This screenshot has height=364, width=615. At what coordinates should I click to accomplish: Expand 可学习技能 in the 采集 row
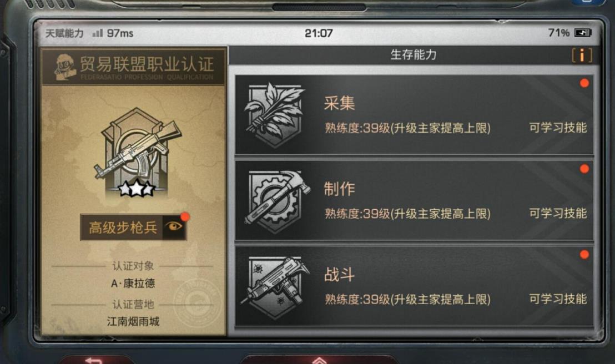558,128
